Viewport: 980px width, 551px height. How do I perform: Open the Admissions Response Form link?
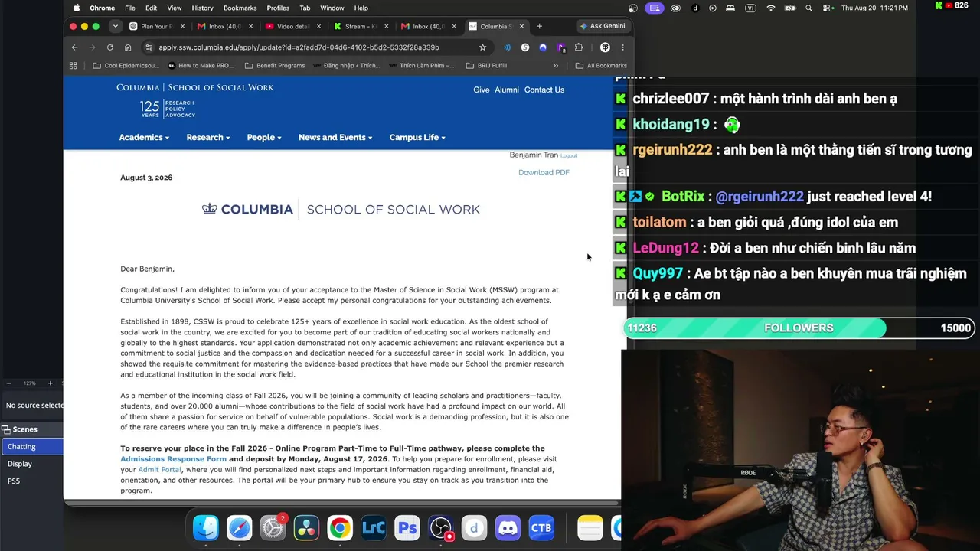click(173, 459)
